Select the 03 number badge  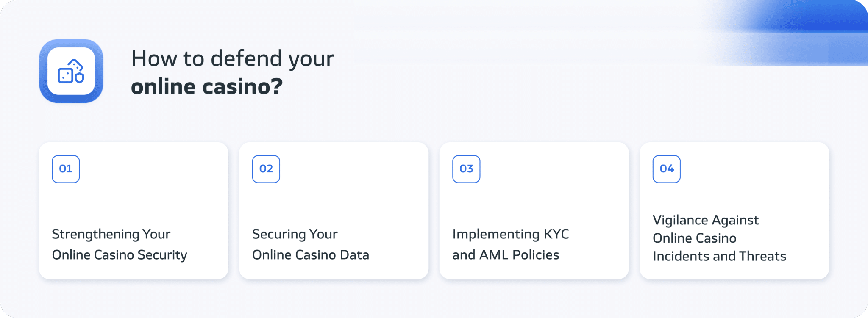[x=466, y=169]
